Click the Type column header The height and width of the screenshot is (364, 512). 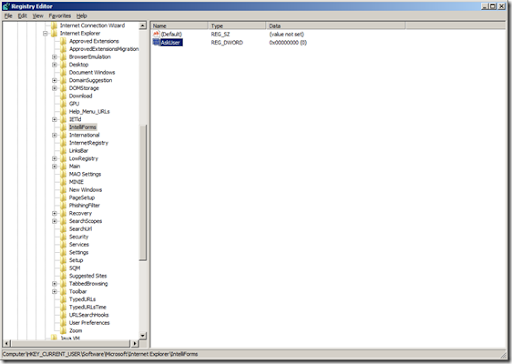point(237,26)
